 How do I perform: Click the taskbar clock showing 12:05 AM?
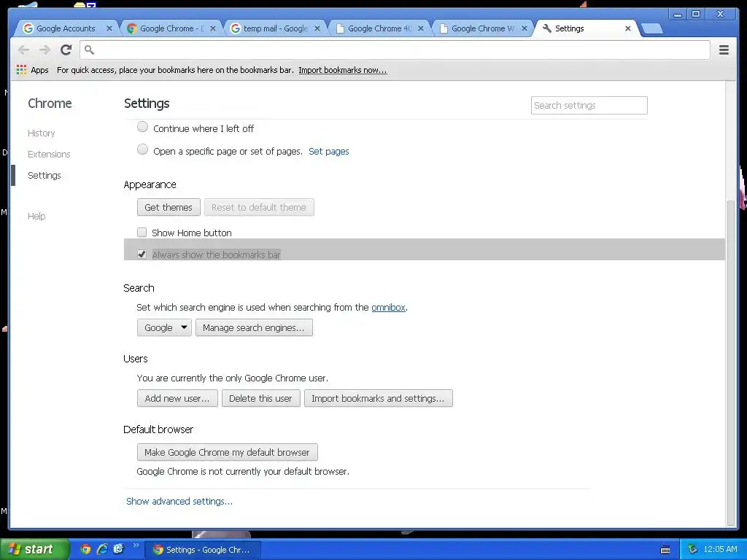coord(720,549)
